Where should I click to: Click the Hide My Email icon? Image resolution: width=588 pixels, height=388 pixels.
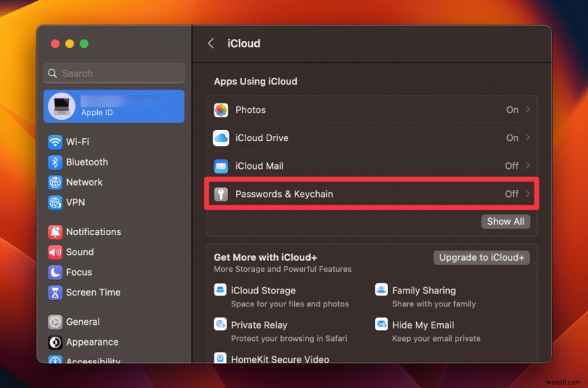pos(381,324)
